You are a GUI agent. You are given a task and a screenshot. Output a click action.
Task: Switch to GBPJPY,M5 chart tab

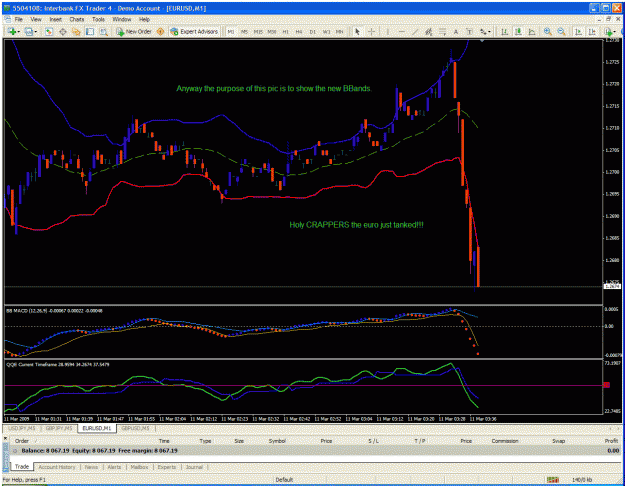[x=59, y=428]
